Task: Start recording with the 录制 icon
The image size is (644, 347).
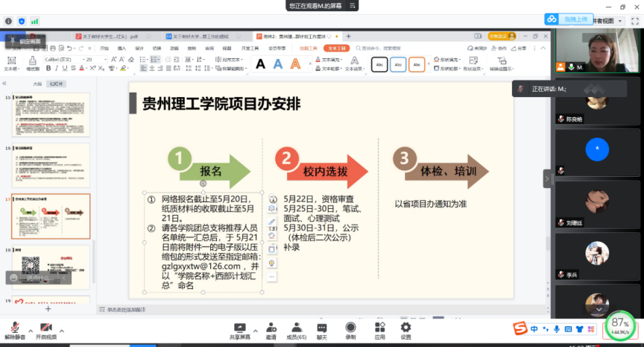Action: pos(351,327)
